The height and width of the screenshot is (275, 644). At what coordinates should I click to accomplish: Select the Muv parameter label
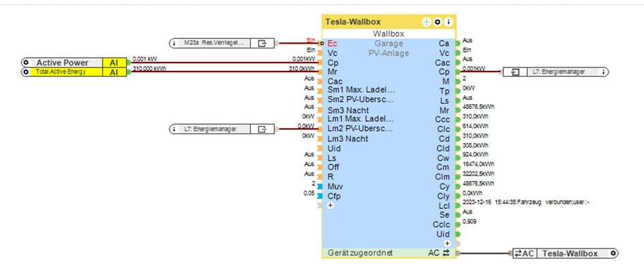(x=335, y=187)
